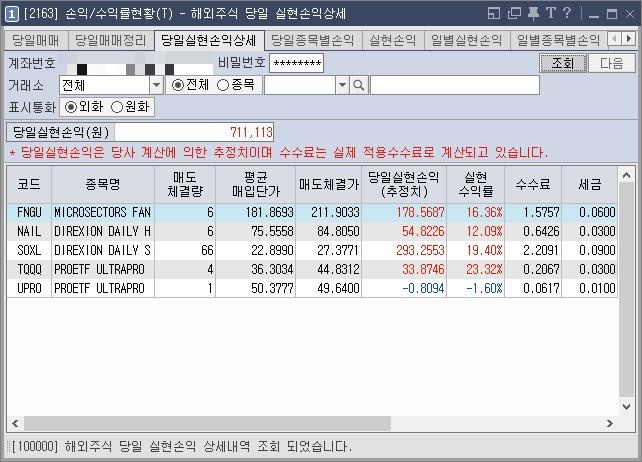The width and height of the screenshot is (642, 462).
Task: Click the 세금 column header
Action: (x=590, y=184)
